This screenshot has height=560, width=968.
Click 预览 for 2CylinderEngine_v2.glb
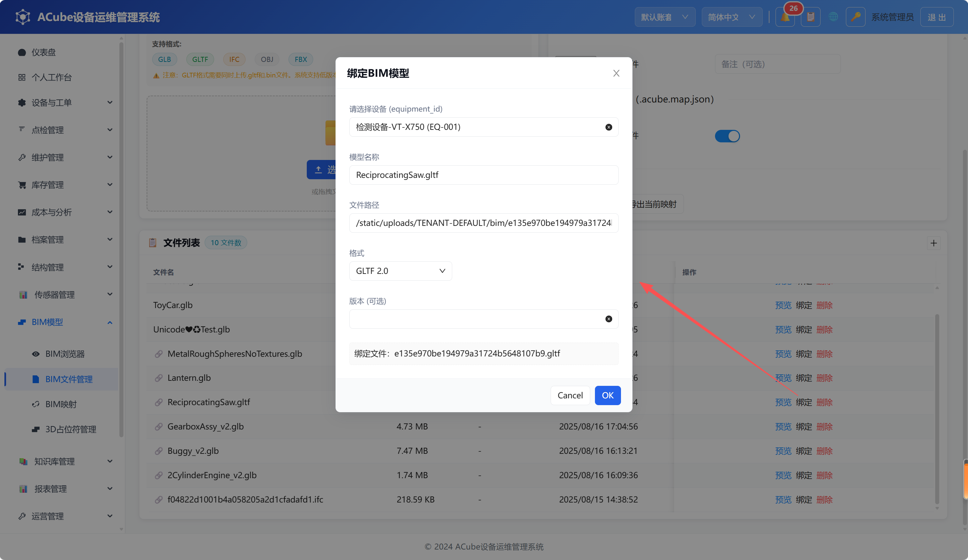783,475
